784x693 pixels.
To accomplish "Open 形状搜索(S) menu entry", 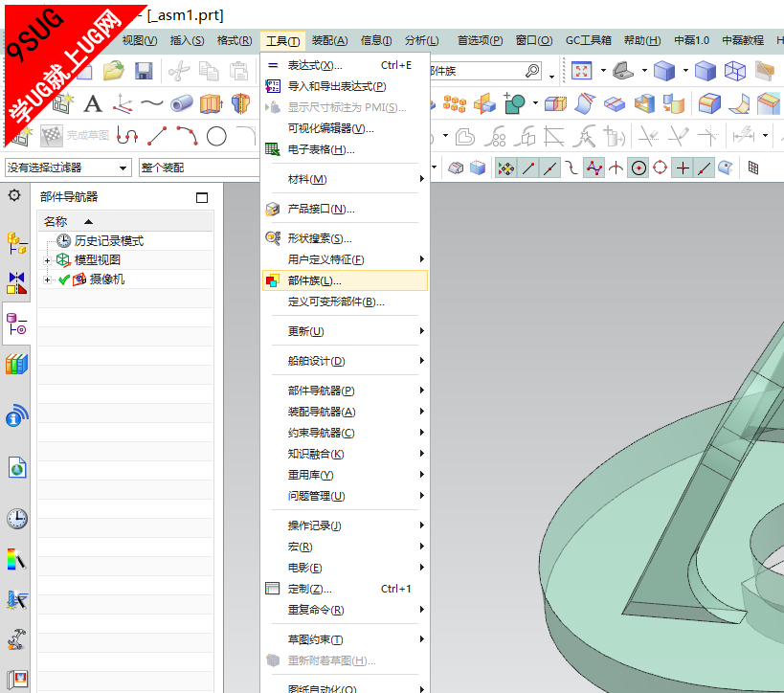I will 345,238.
